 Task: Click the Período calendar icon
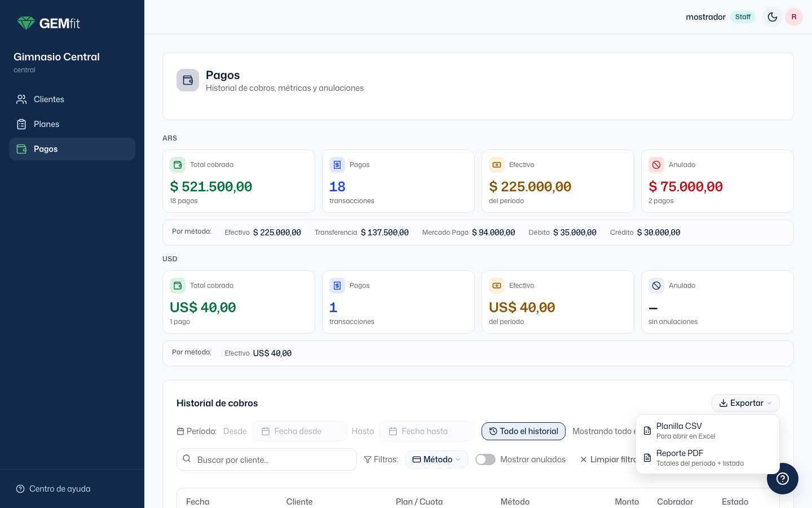click(x=180, y=431)
